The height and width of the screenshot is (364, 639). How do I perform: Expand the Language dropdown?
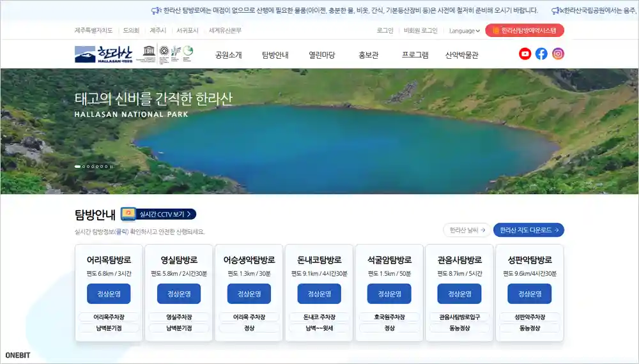pyautogui.click(x=465, y=31)
